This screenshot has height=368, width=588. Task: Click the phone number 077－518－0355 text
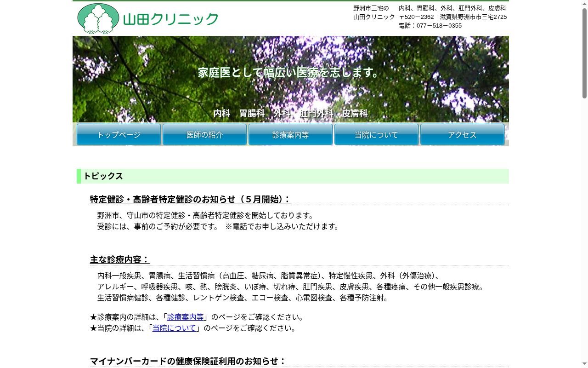click(430, 26)
